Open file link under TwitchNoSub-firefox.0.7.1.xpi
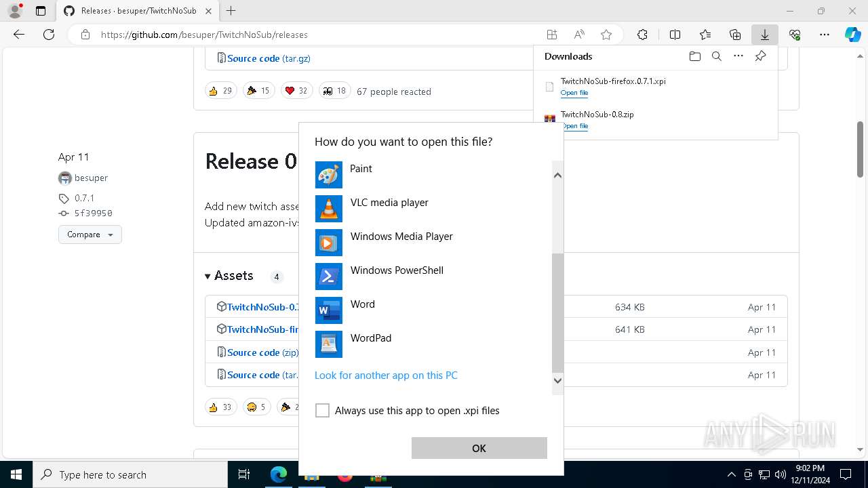The width and height of the screenshot is (868, 488). tap(574, 93)
